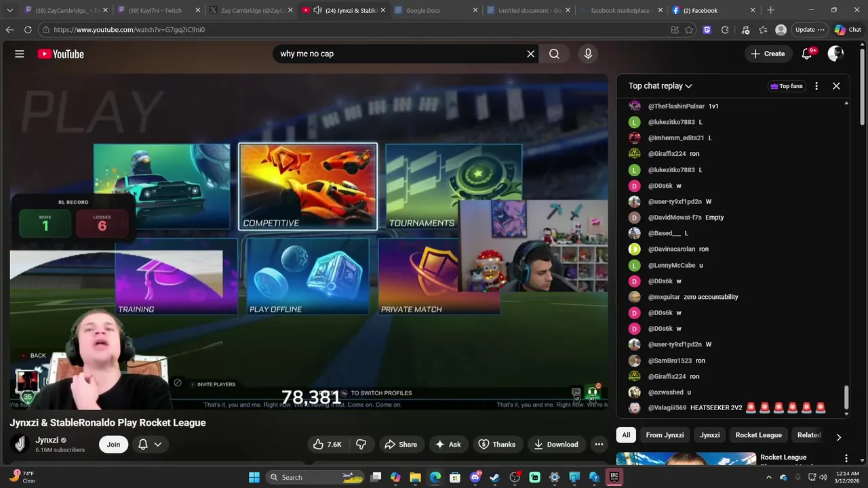The width and height of the screenshot is (868, 488).
Task: Clear the YouTube search box text
Action: click(x=531, y=54)
